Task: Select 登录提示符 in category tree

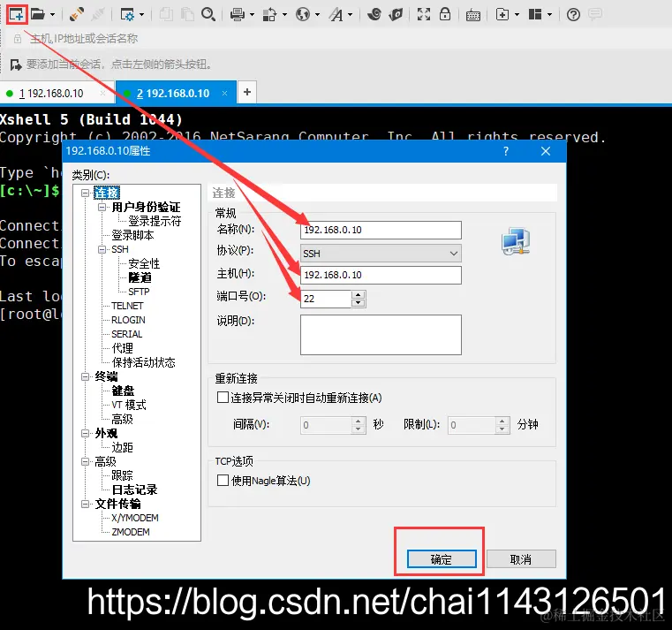Action: click(155, 221)
